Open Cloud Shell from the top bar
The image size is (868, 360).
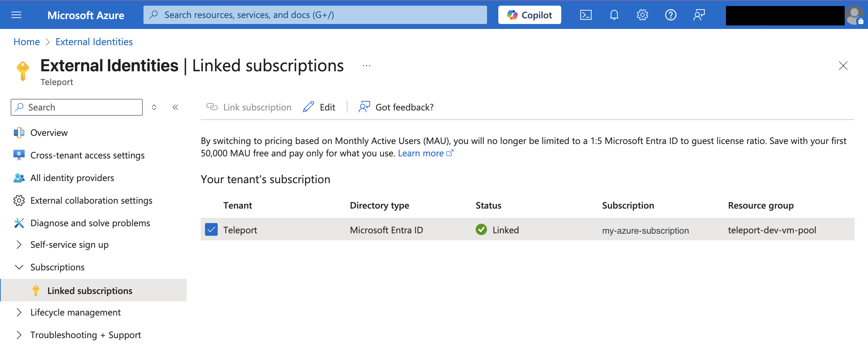pyautogui.click(x=586, y=14)
